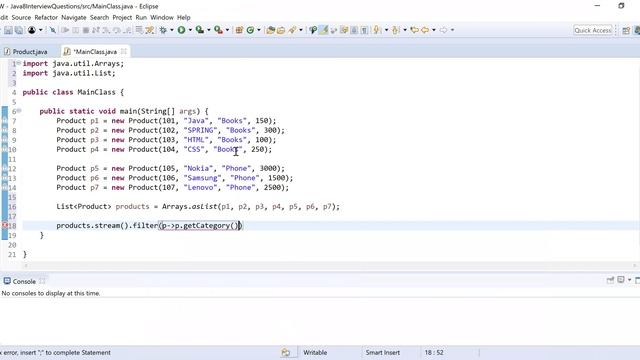Click the Terminate debug icon
640x360 pixels.
coord(86,30)
